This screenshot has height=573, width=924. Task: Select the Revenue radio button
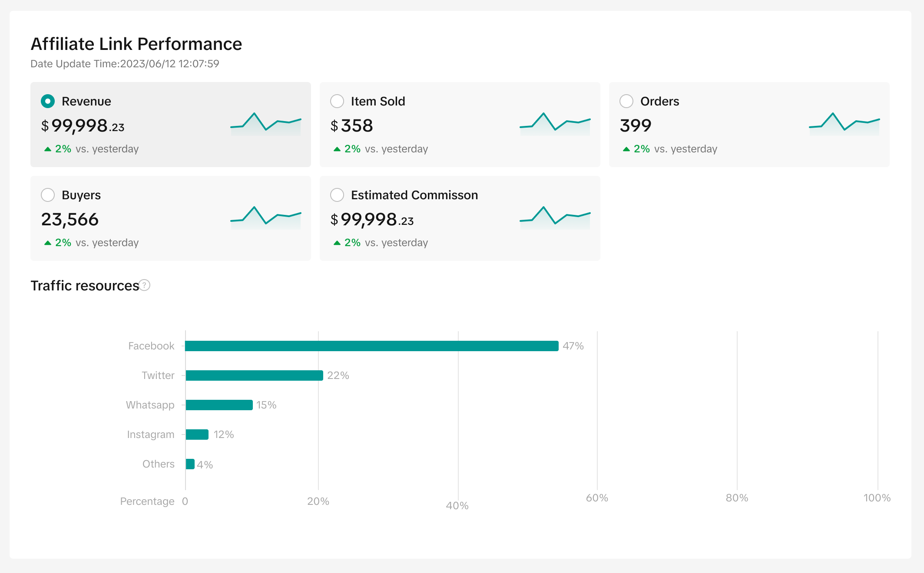(48, 101)
